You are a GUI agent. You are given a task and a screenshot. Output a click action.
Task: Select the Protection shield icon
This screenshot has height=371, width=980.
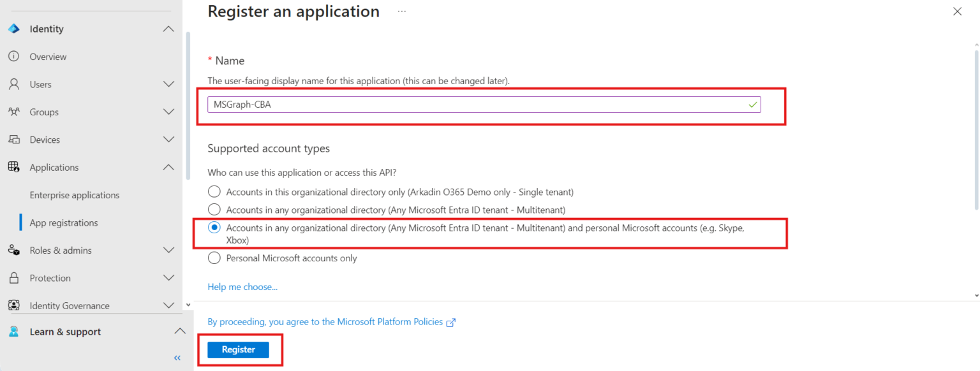[x=13, y=277]
